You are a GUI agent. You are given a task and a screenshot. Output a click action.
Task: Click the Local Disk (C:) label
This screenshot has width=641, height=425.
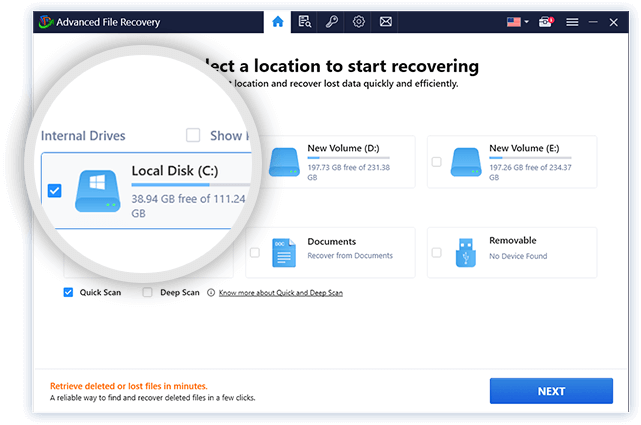click(x=175, y=170)
